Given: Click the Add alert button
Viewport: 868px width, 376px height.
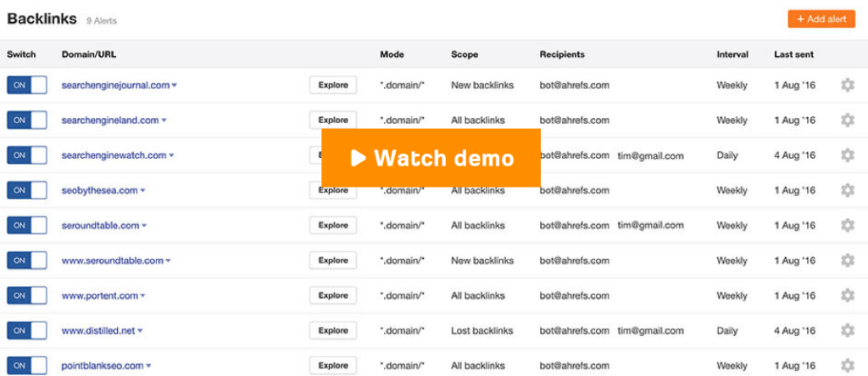Looking at the screenshot, I should click(821, 19).
